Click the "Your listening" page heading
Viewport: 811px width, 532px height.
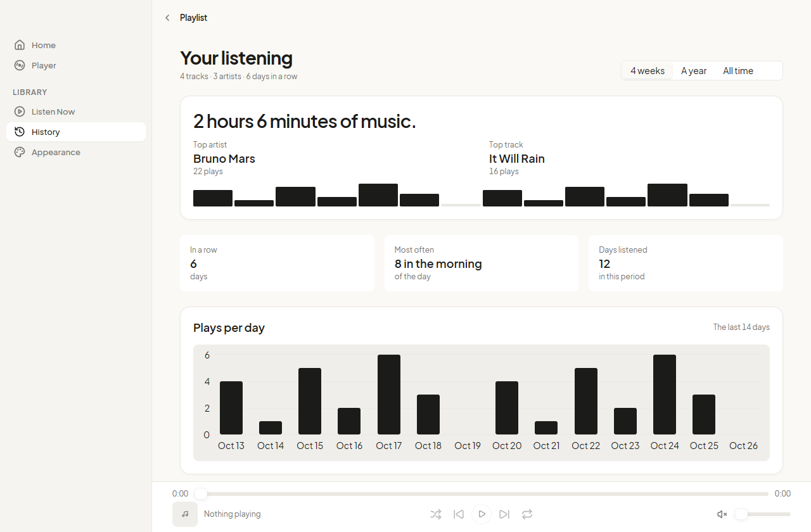click(x=236, y=58)
